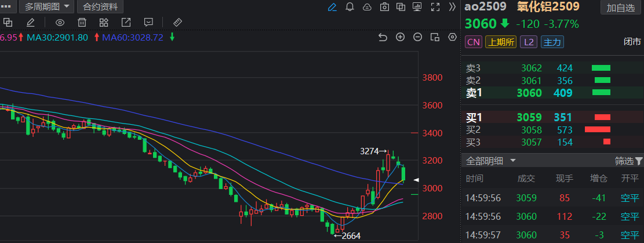644x243 pixels.
Task: Open price alert bell icon
Action: [350, 7]
